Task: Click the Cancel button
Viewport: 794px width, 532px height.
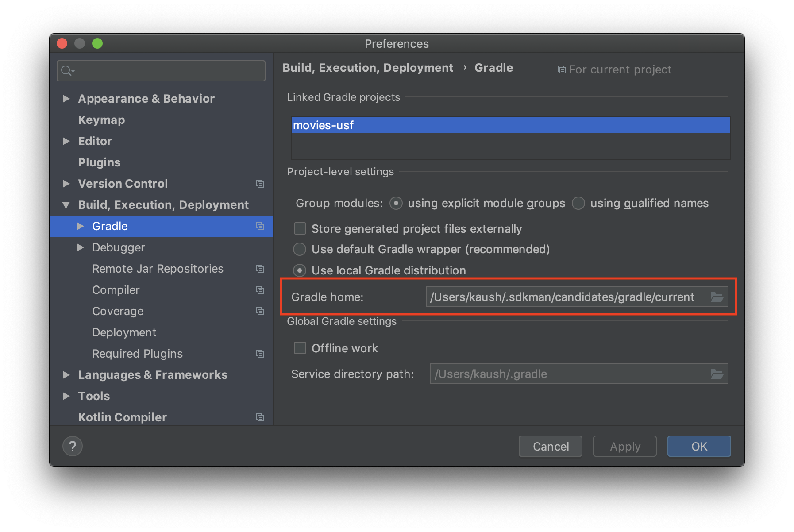Action: click(550, 446)
